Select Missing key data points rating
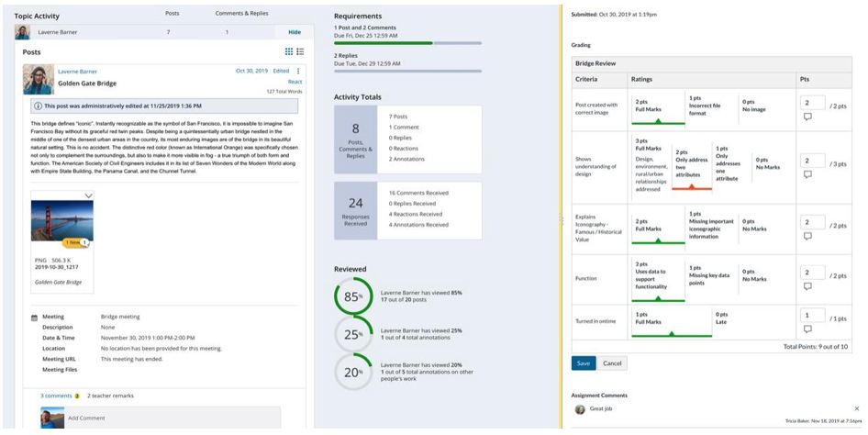 click(711, 275)
